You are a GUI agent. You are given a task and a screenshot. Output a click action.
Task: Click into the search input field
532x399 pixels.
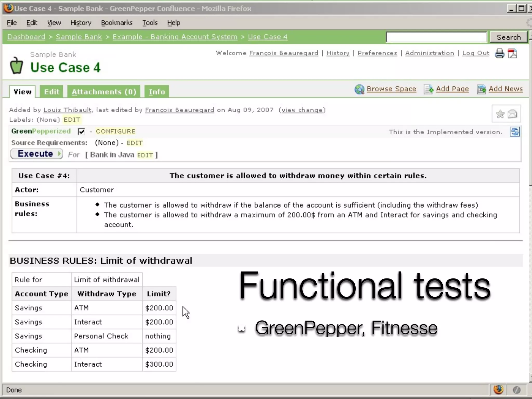coord(436,37)
